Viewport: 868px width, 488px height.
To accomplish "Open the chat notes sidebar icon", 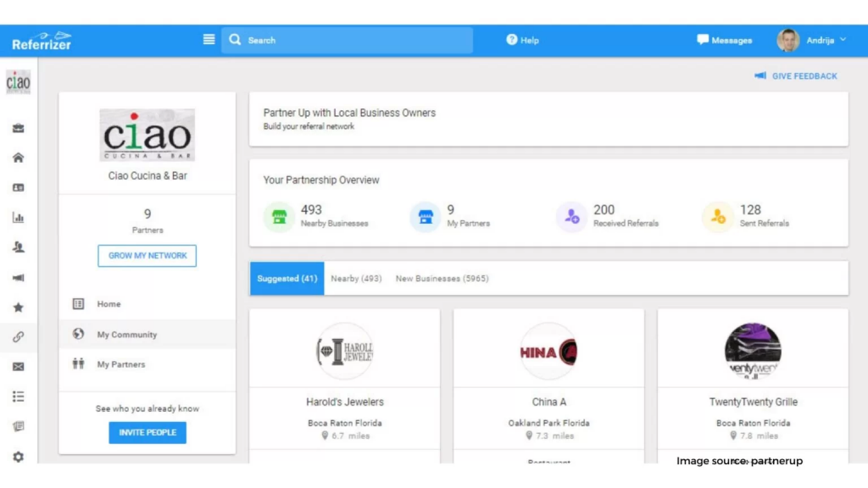I will pos(19,426).
